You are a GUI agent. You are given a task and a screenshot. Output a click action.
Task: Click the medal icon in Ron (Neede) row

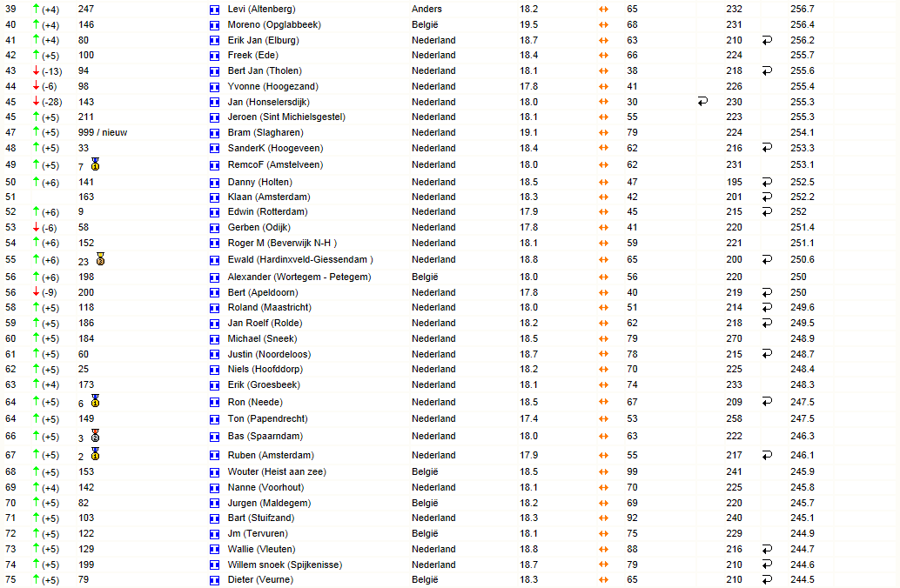coord(95,401)
